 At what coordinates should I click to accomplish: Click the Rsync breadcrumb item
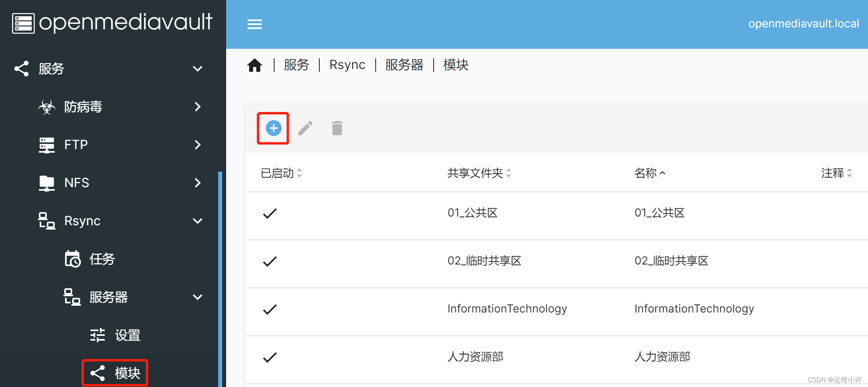tap(347, 65)
